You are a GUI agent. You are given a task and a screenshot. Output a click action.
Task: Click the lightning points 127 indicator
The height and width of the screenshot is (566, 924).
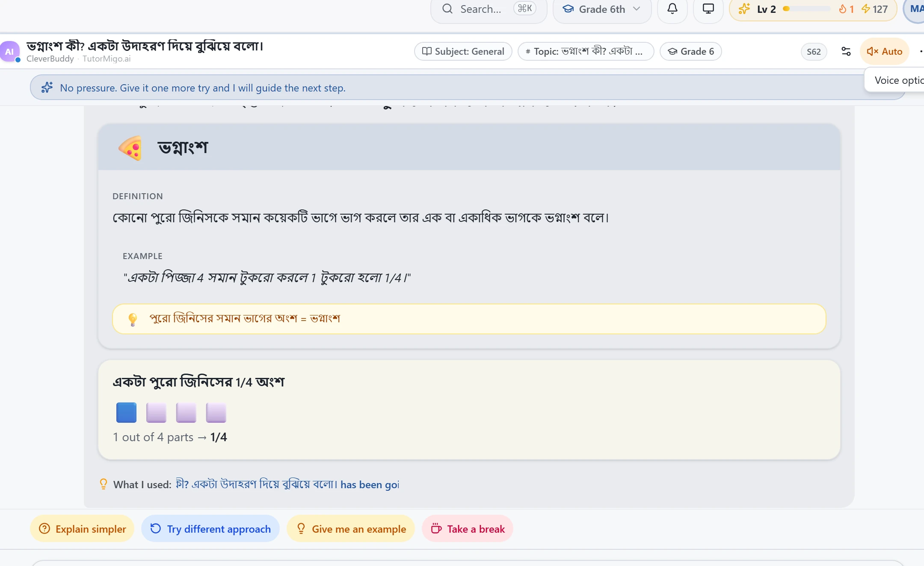point(874,9)
